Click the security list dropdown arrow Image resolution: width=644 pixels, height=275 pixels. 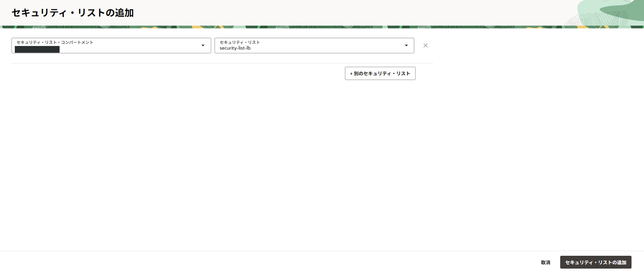(406, 46)
